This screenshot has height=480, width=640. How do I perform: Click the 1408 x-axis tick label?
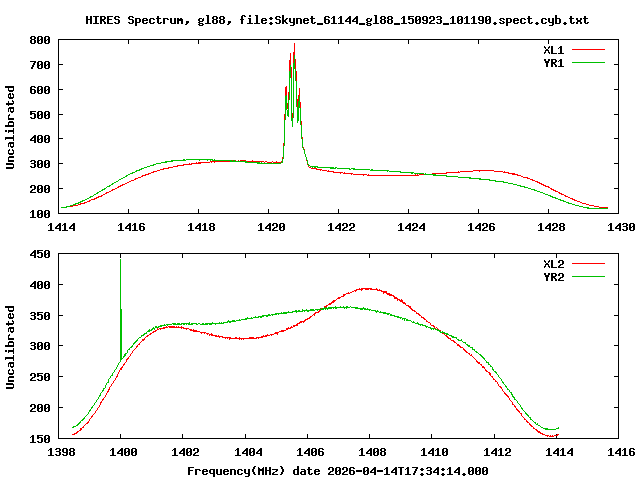[370, 452]
